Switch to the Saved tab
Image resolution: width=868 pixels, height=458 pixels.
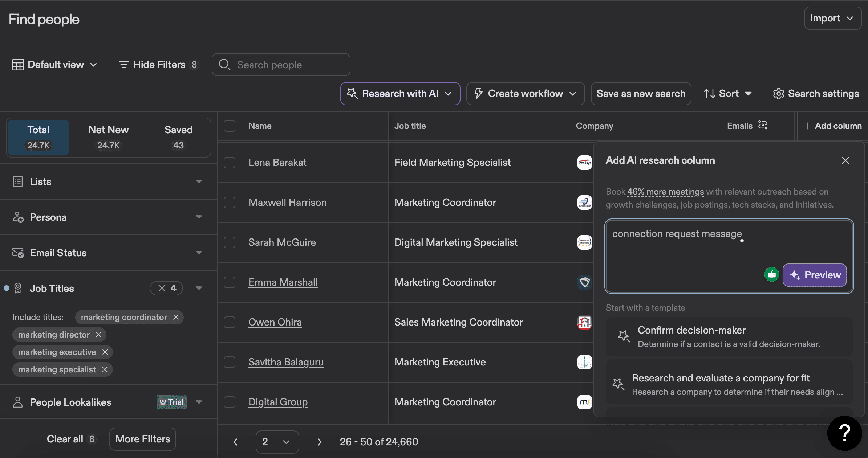click(x=178, y=137)
